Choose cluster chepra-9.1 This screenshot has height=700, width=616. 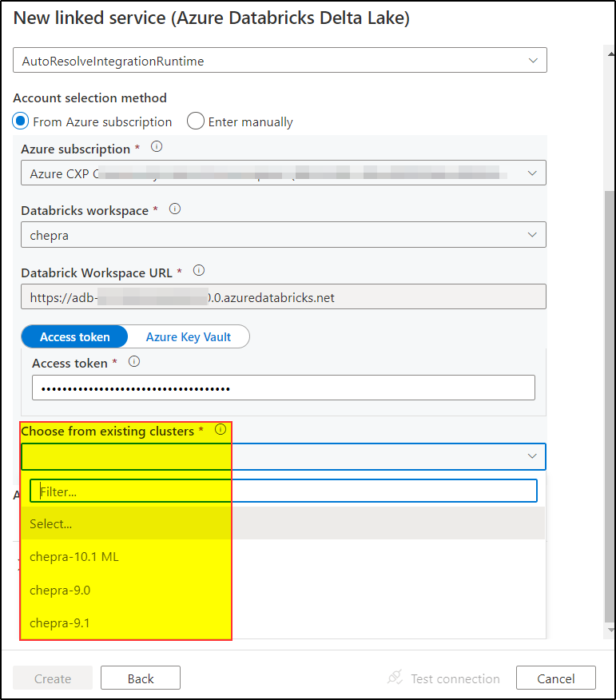click(x=284, y=622)
